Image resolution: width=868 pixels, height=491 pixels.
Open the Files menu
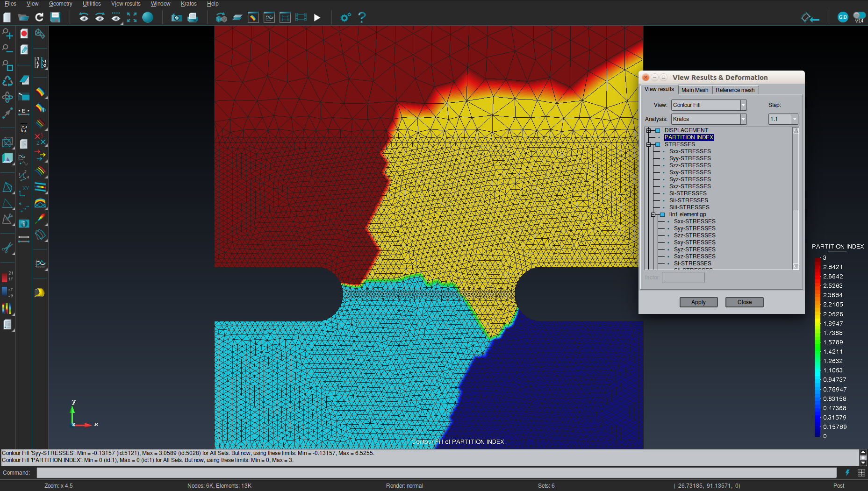pos(10,4)
